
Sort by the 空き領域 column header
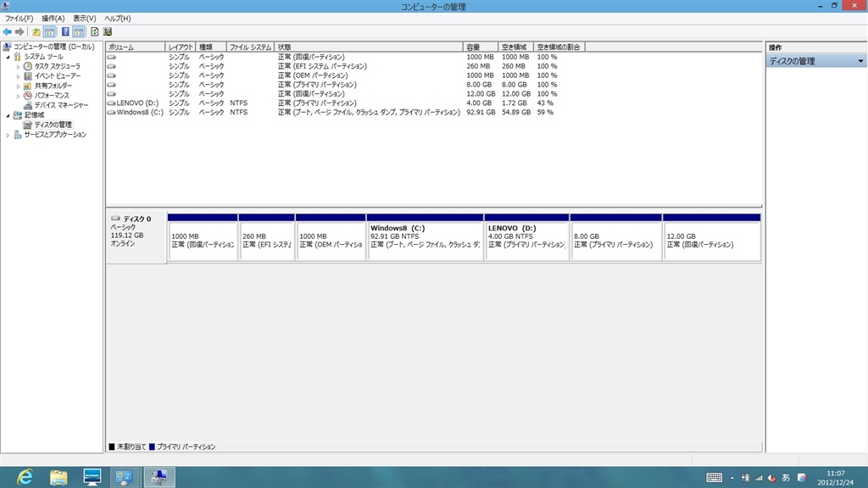point(513,47)
